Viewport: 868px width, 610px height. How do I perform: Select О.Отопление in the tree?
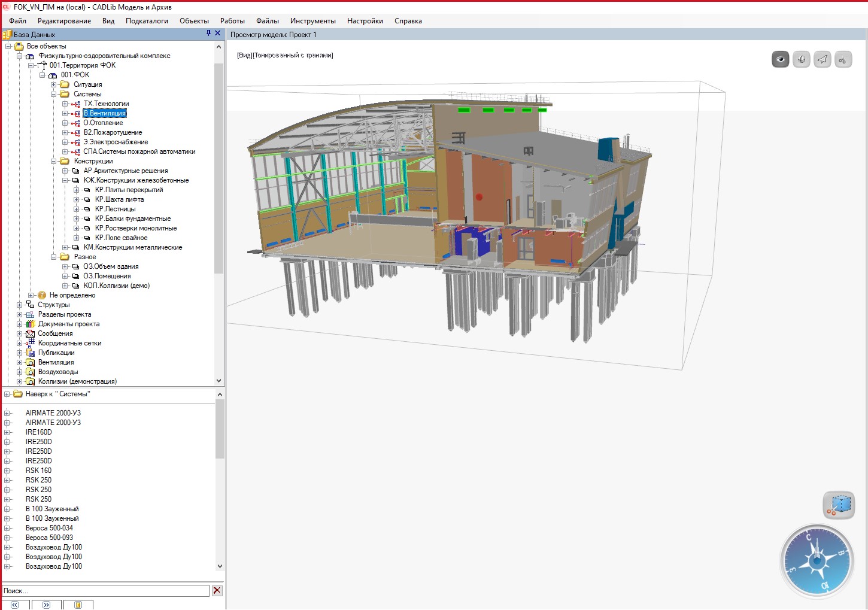tap(103, 123)
